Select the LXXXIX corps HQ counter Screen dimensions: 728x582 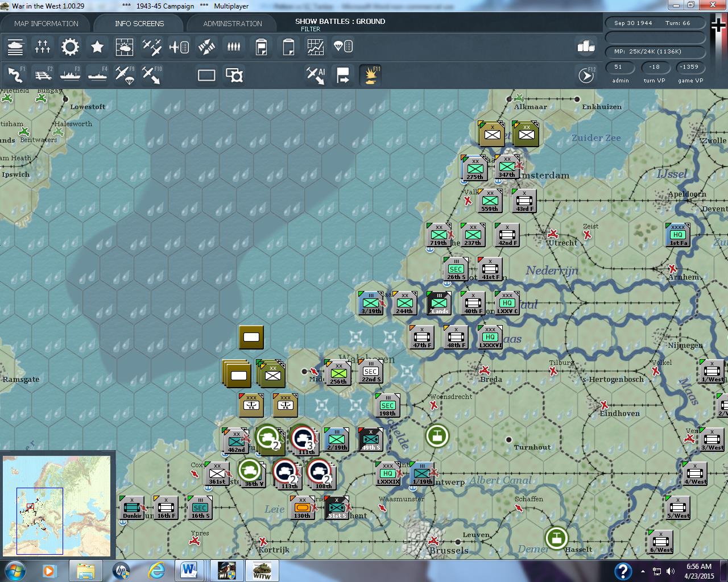tap(387, 473)
